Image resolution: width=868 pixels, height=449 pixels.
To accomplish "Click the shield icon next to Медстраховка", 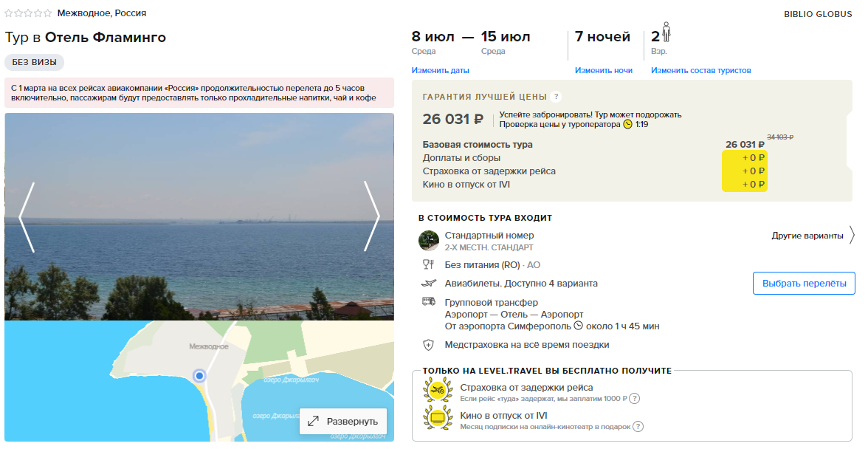I will click(x=428, y=345).
